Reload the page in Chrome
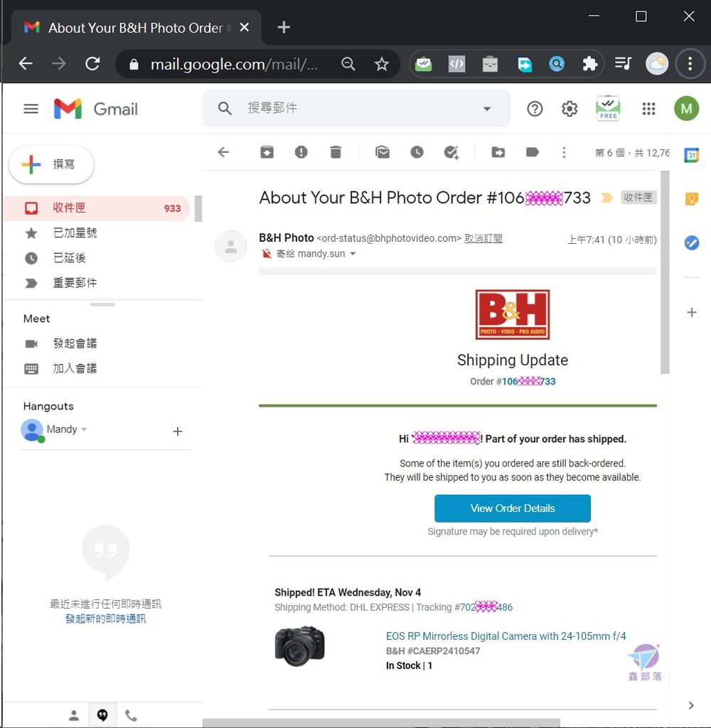Image resolution: width=711 pixels, height=728 pixels. click(92, 63)
